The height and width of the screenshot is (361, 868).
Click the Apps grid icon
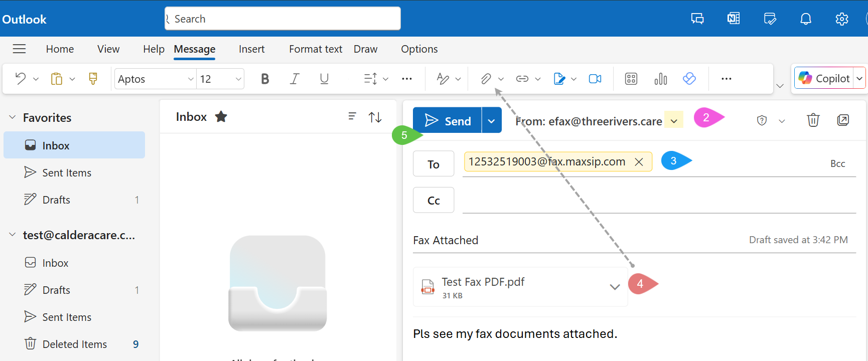pos(631,79)
